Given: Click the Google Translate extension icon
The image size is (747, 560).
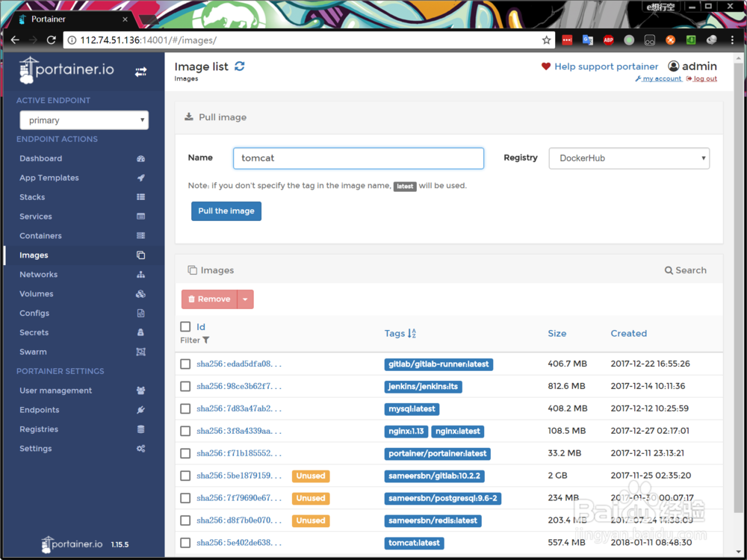Looking at the screenshot, I should 587,40.
